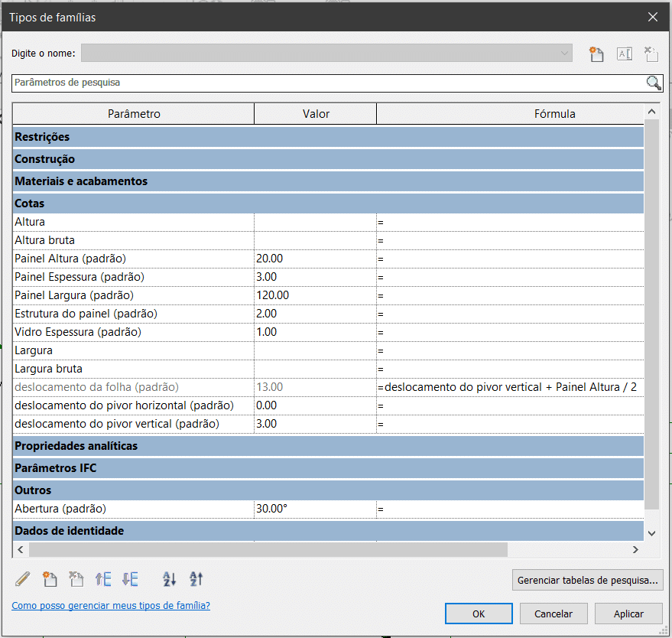Expand the Construção group header
Viewport: 672px width, 638px height.
[x=328, y=159]
